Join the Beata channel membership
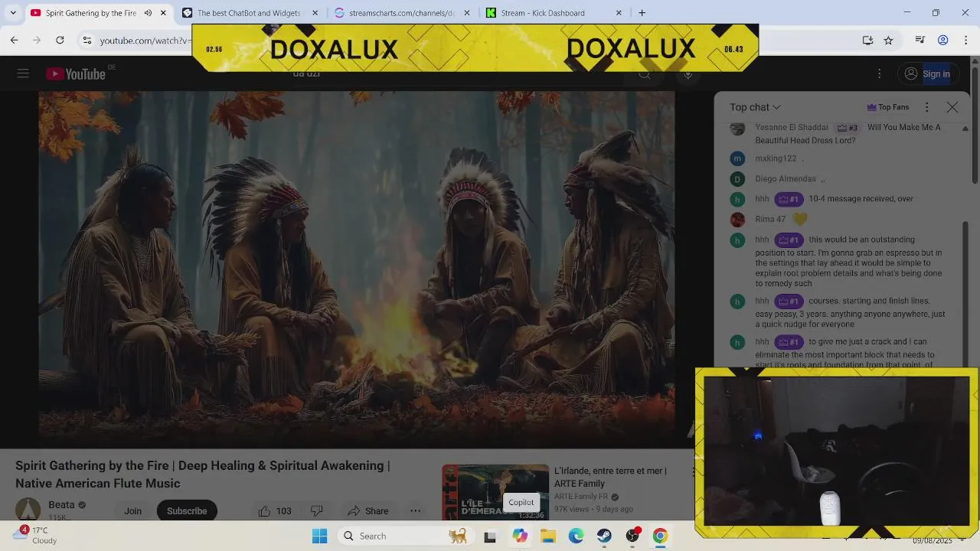 [x=133, y=510]
